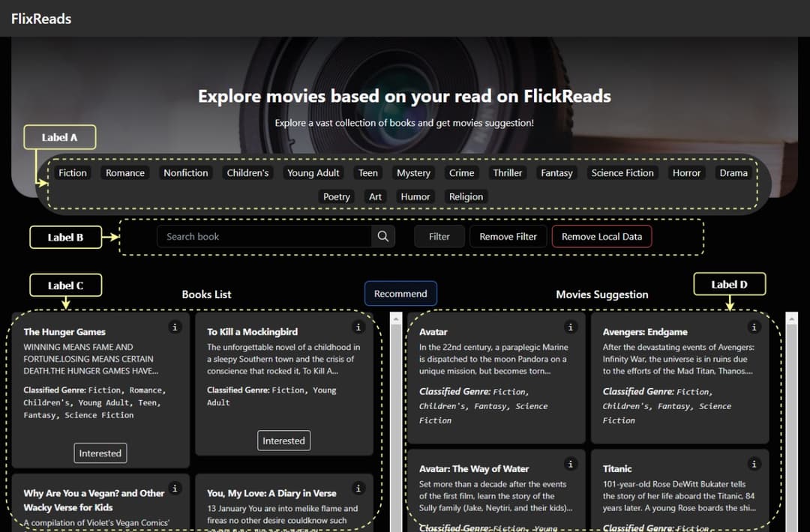Toggle the Mystery genre tag
The width and height of the screenshot is (810, 532).
[413, 173]
